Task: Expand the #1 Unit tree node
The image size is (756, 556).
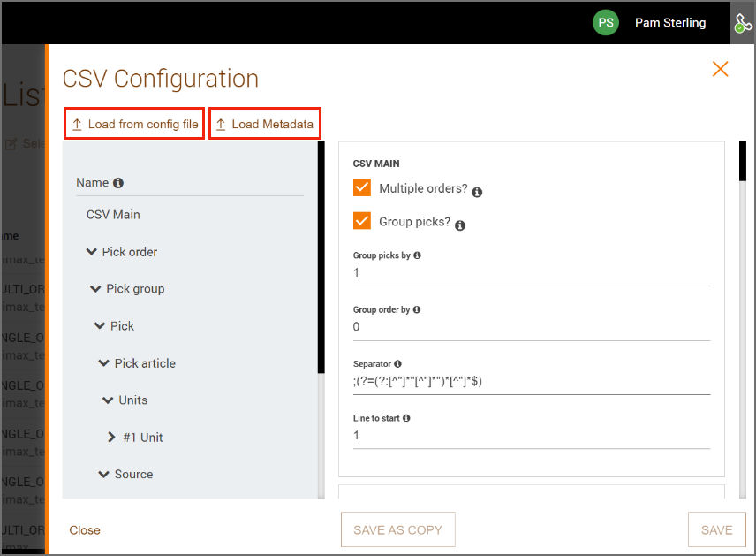Action: point(112,437)
